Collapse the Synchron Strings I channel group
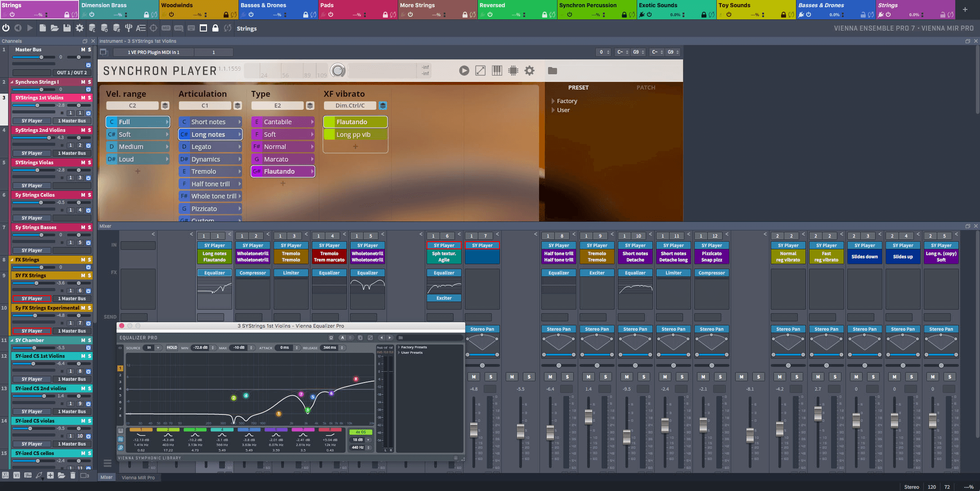 click(12, 82)
